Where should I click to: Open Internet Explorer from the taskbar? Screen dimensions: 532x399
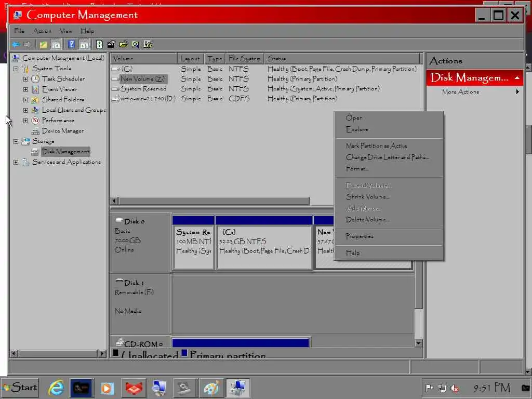coord(56,388)
